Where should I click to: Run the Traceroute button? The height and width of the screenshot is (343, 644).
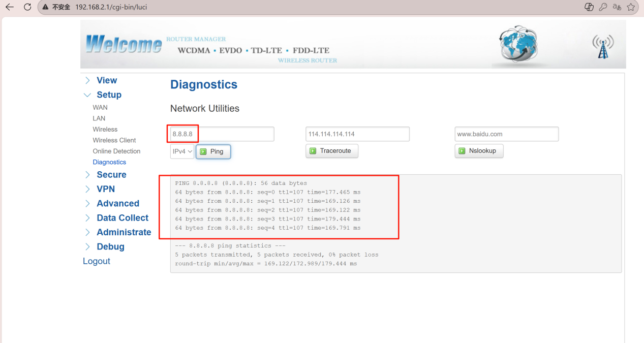[x=331, y=151]
